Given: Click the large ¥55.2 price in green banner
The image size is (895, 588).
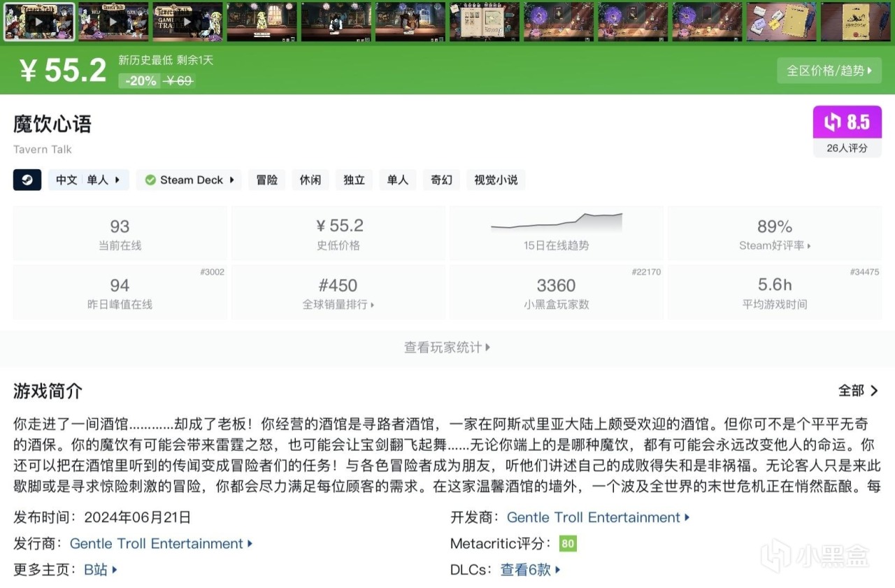Looking at the screenshot, I should coord(63,70).
